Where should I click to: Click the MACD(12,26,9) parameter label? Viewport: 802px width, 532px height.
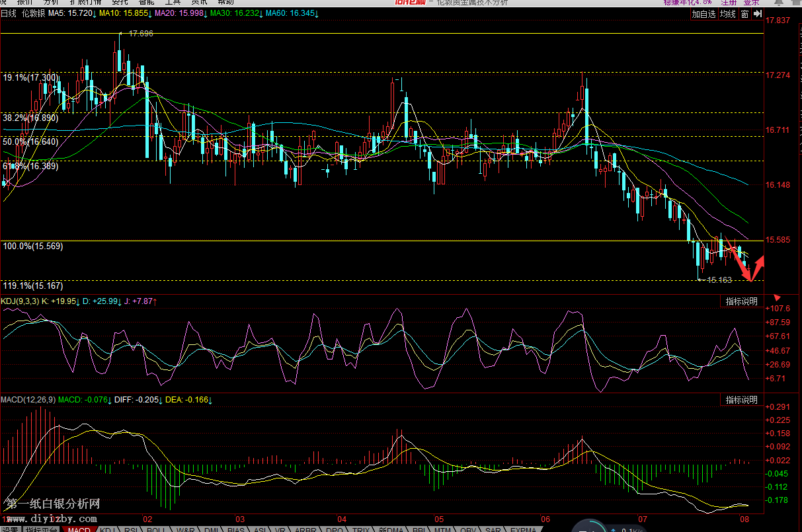coord(28,400)
